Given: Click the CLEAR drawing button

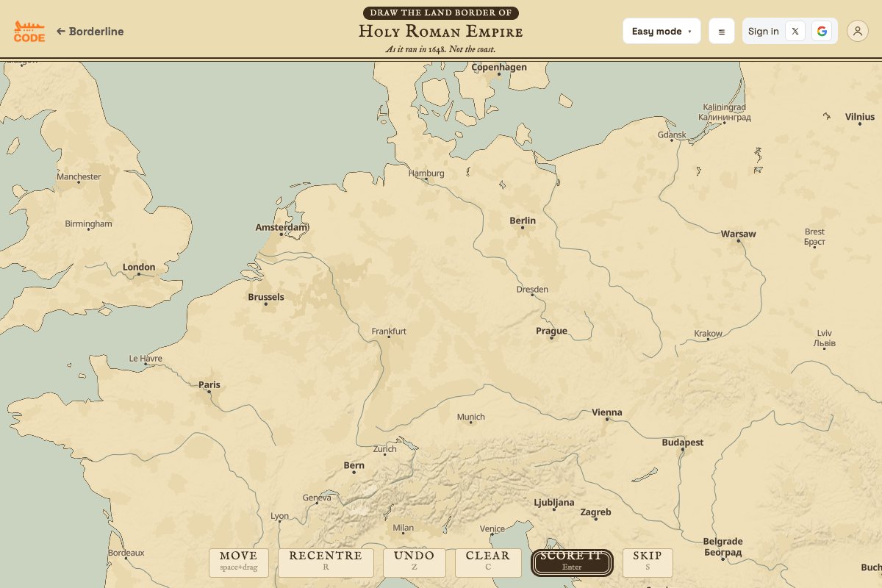Looking at the screenshot, I should (x=488, y=562).
